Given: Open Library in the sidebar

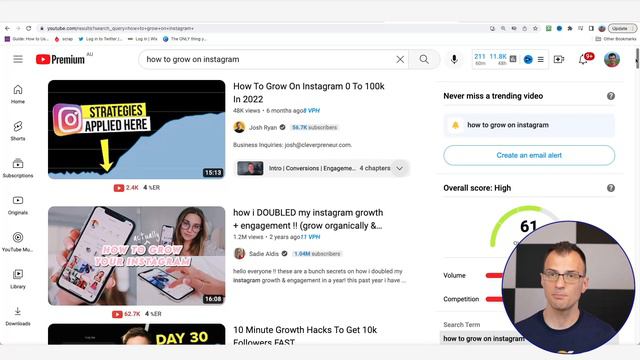Looking at the screenshot, I should [x=18, y=279].
